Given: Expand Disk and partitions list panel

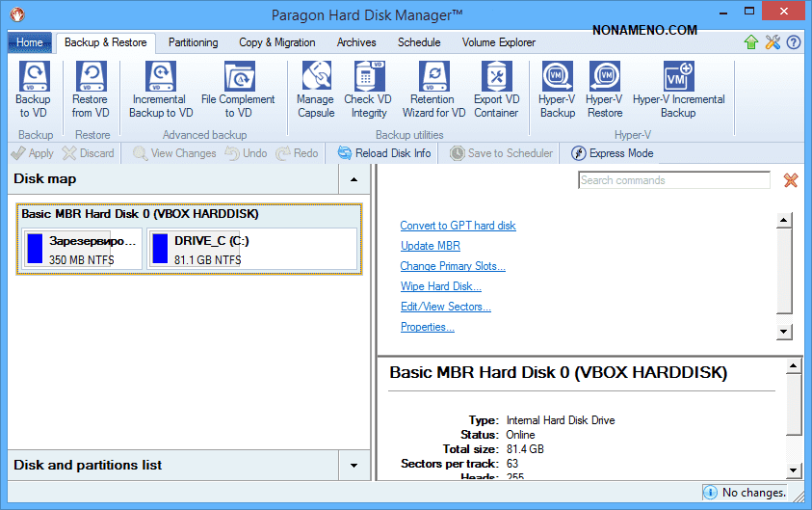Looking at the screenshot, I should pyautogui.click(x=354, y=466).
